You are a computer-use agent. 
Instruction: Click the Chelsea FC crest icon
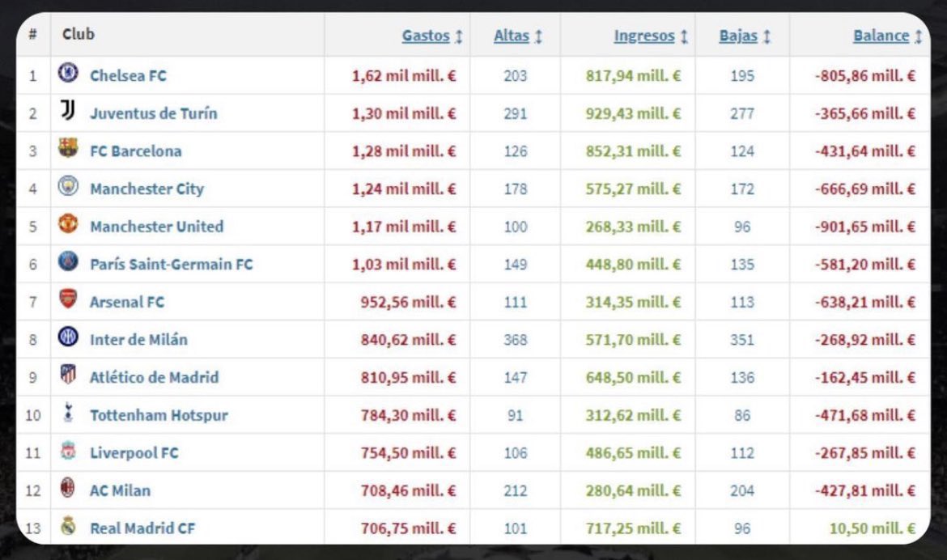point(68,73)
